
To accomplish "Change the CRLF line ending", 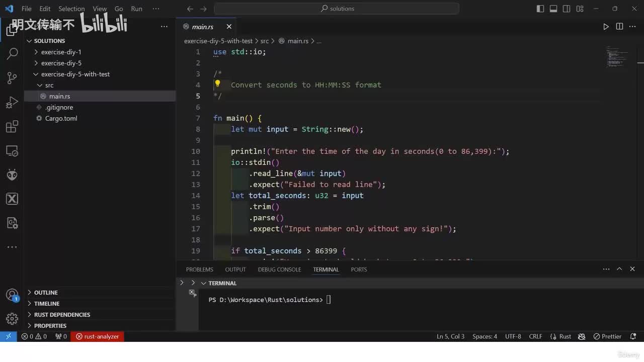I will coord(535,336).
